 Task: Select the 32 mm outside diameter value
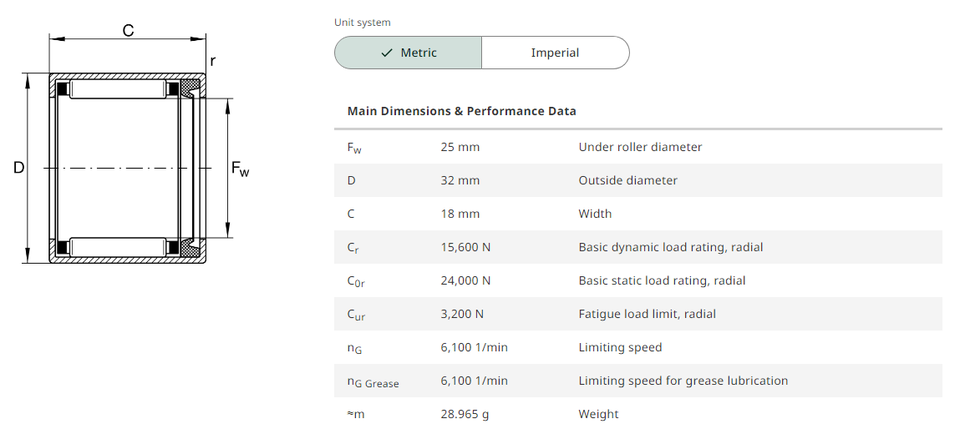[x=460, y=181]
